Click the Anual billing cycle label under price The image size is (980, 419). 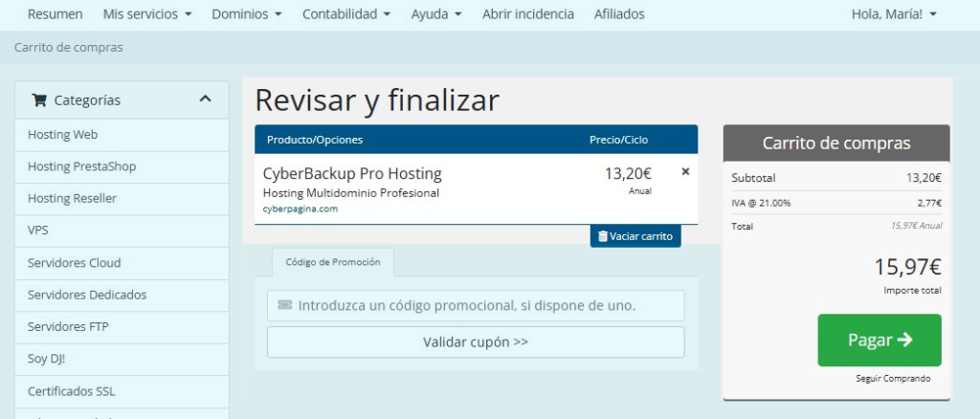tap(640, 191)
